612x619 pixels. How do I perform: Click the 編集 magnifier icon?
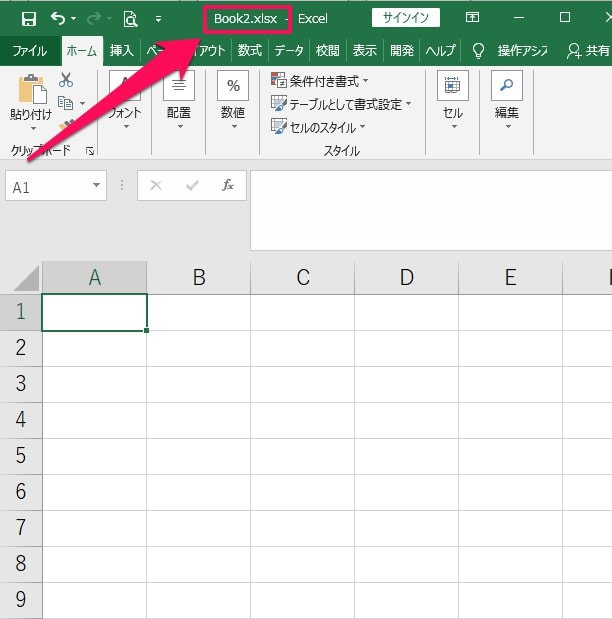[x=507, y=85]
